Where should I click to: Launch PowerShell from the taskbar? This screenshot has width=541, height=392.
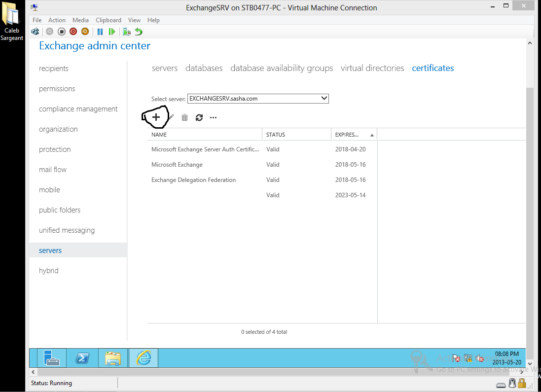click(x=82, y=358)
